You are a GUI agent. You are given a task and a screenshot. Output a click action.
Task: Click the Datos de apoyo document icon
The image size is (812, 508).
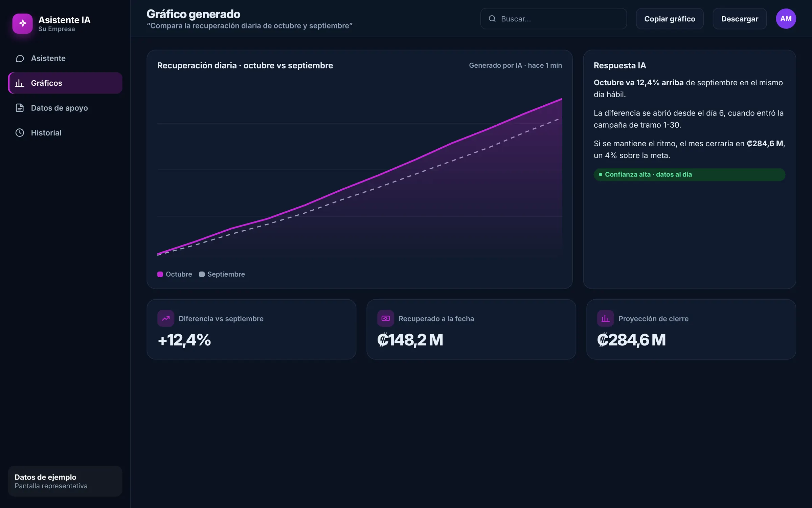coord(20,108)
